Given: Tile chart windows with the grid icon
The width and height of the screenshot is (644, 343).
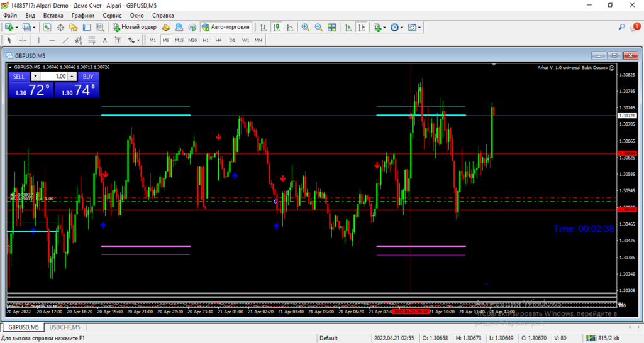Looking at the screenshot, I should (332, 28).
